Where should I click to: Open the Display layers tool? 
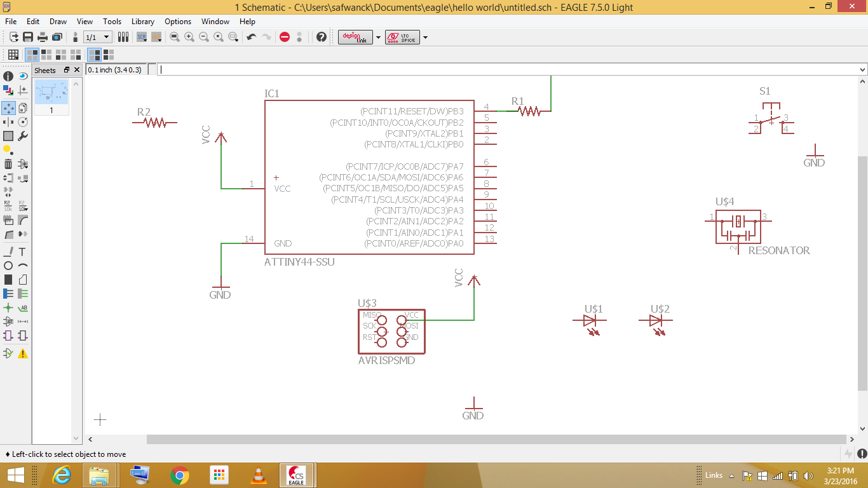(8, 91)
